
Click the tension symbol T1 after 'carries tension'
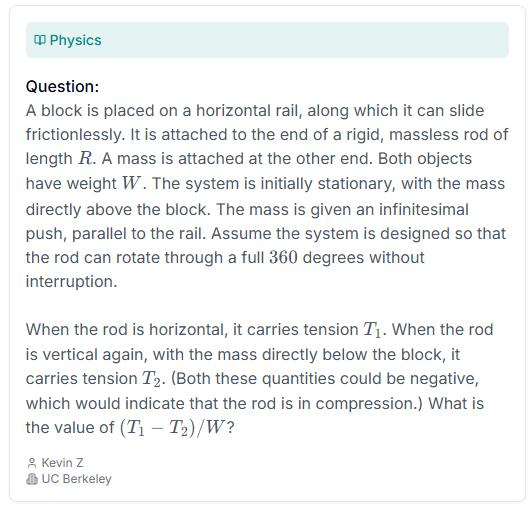coord(372,330)
